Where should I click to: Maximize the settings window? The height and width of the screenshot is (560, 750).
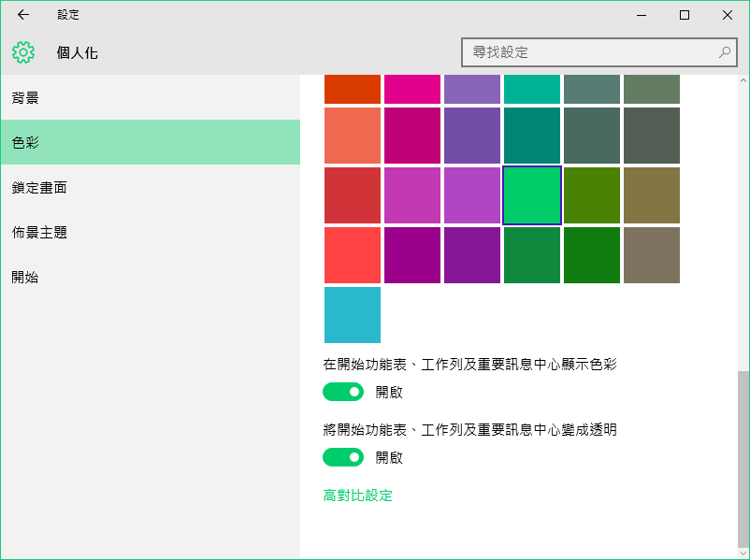[685, 15]
